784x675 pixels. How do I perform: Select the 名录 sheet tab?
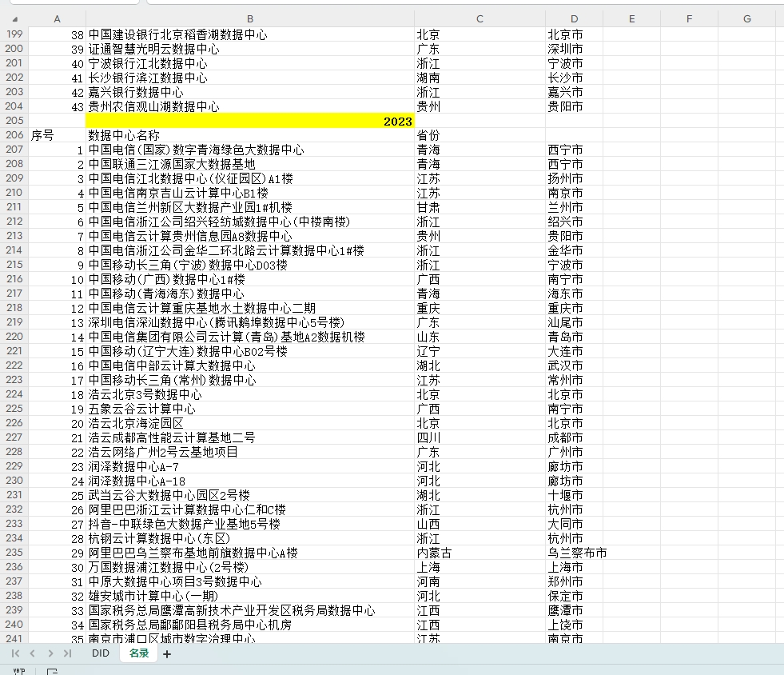coord(139,653)
